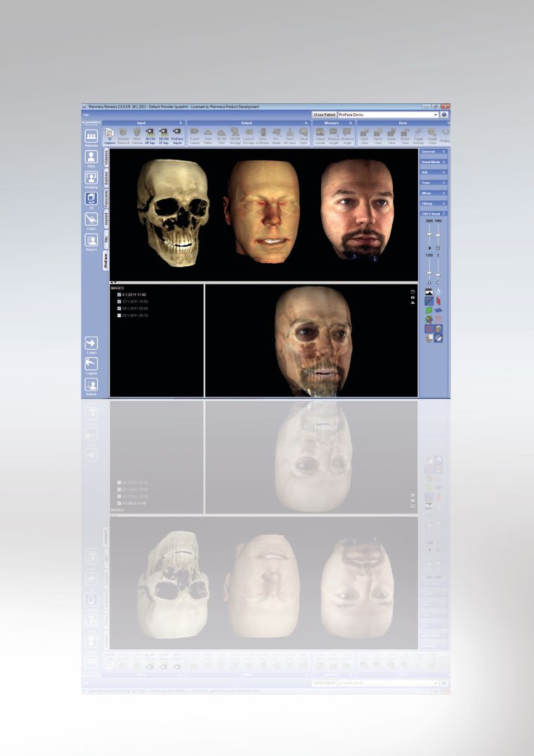Start a 3D Capture

(x=110, y=136)
